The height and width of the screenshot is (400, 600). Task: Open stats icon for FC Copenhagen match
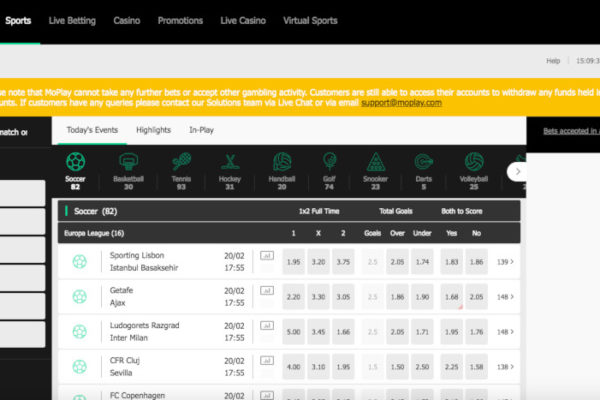(x=267, y=395)
